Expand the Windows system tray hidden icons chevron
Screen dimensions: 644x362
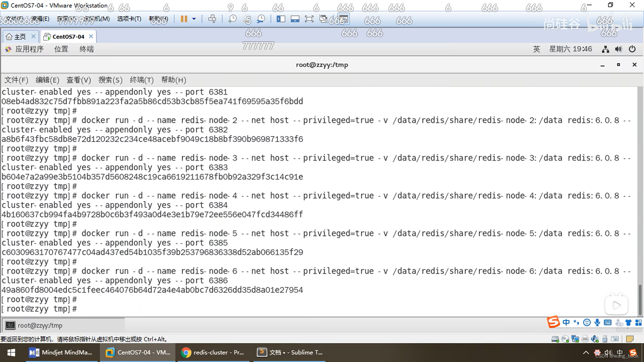click(586, 352)
